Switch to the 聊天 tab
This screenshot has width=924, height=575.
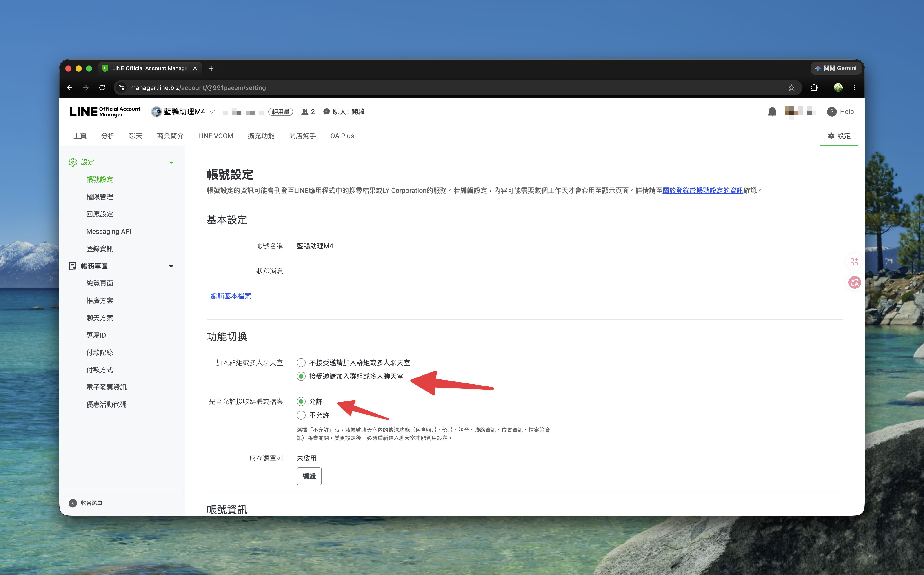(136, 136)
